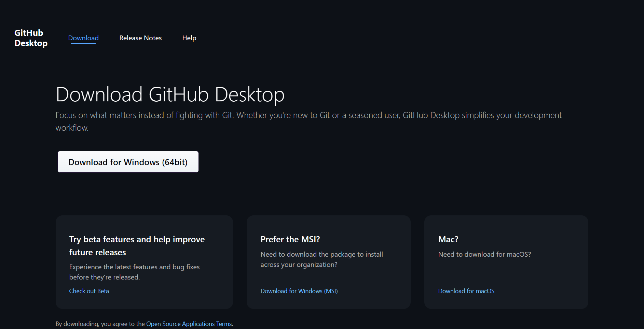The image size is (644, 329).
Task: Click the GitHub Desktop logo text
Action: pyautogui.click(x=31, y=38)
